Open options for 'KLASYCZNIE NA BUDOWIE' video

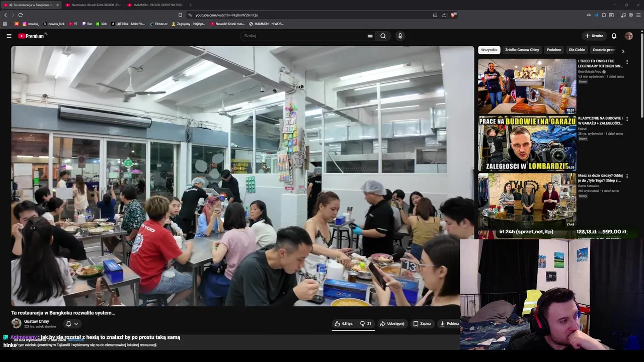(x=627, y=119)
